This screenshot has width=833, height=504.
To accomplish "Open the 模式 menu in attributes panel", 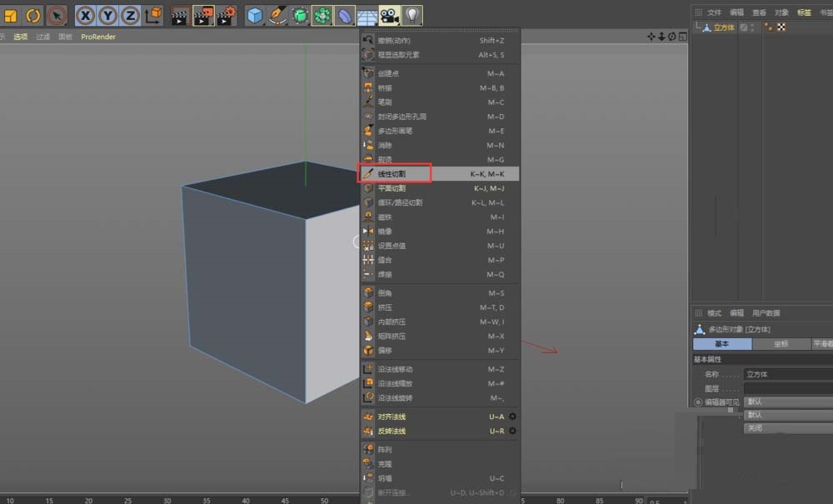I will pos(713,313).
